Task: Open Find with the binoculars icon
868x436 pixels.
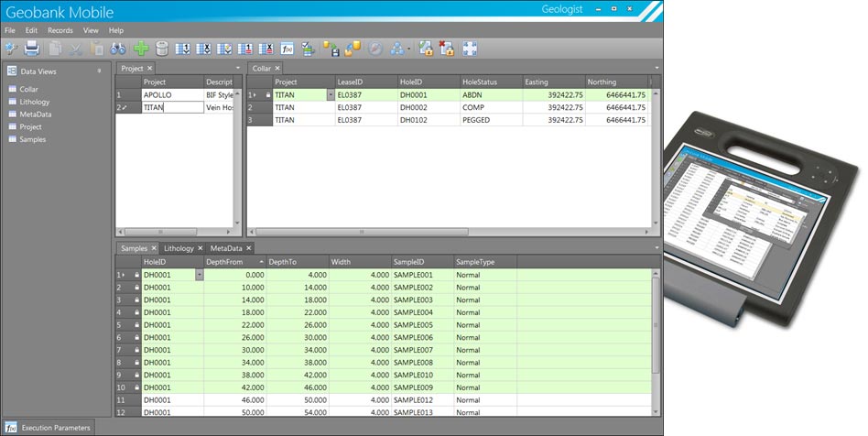Action: coord(118,49)
